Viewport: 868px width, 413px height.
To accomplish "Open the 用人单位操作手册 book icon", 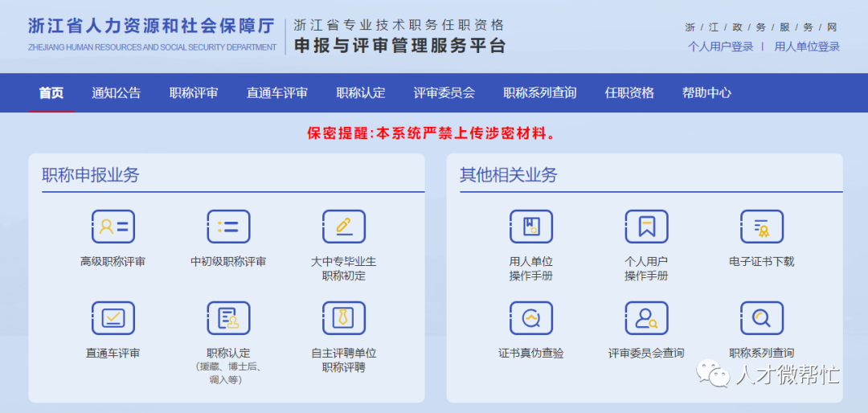I will pos(531,227).
